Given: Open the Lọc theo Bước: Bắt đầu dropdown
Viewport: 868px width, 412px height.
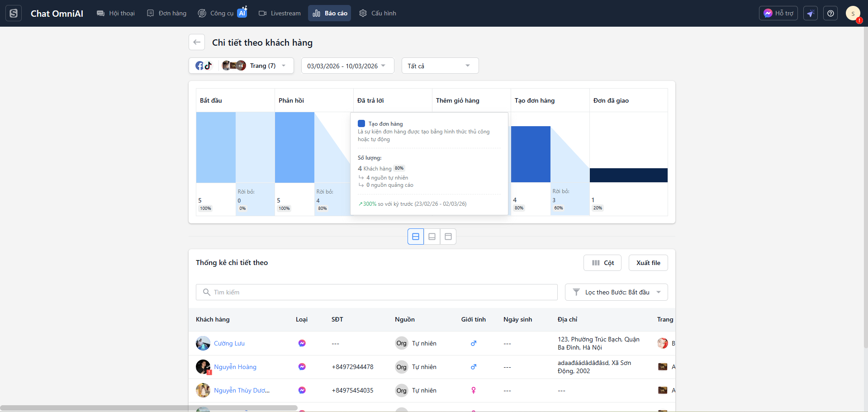Looking at the screenshot, I should [616, 292].
